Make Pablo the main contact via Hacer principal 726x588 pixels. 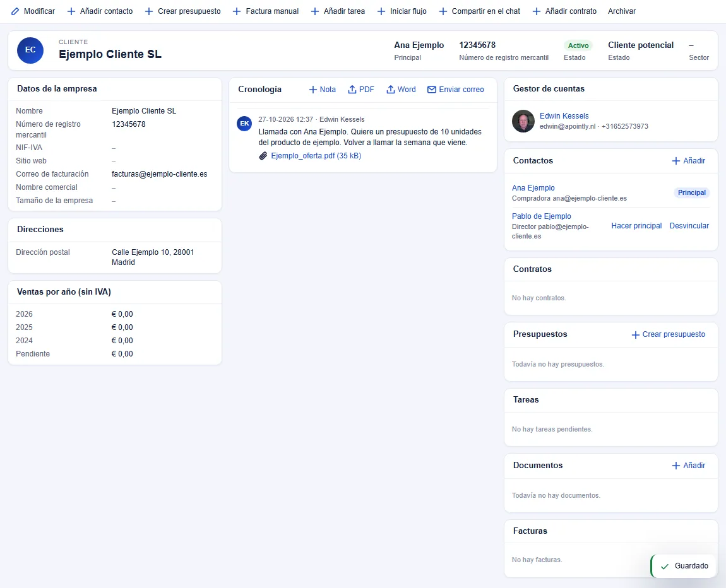(x=636, y=226)
